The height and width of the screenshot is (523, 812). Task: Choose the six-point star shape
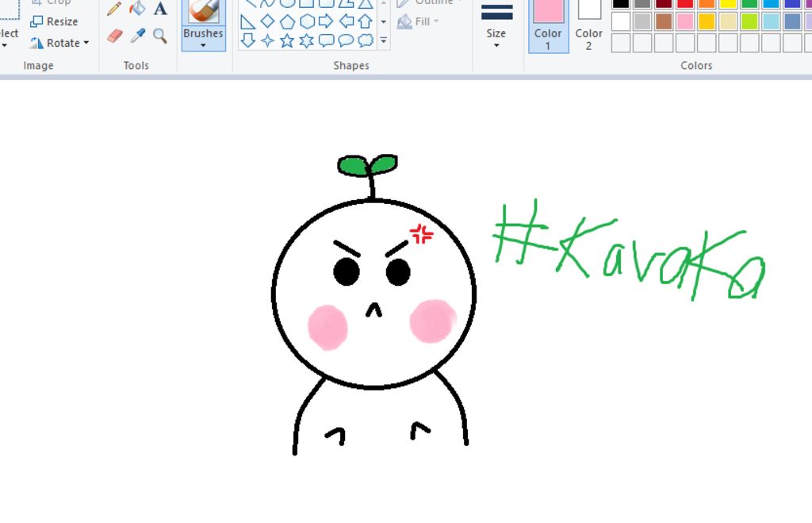pos(307,40)
